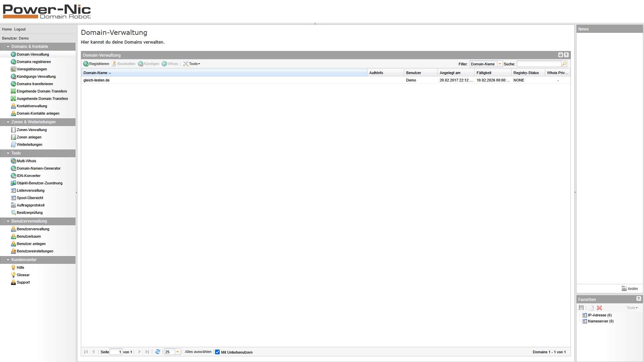Open the toolbar Tools menu

coord(192,64)
